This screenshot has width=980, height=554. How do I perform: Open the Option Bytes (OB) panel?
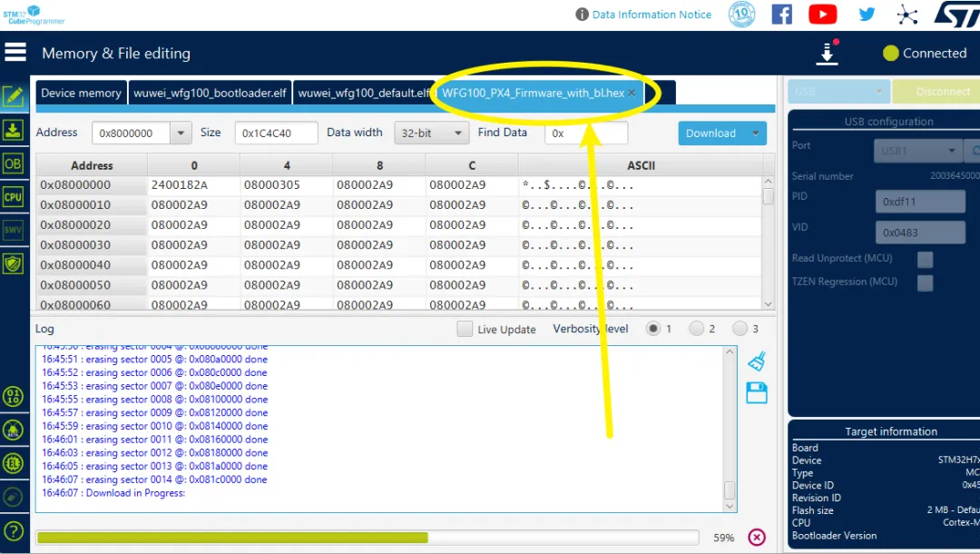point(13,163)
